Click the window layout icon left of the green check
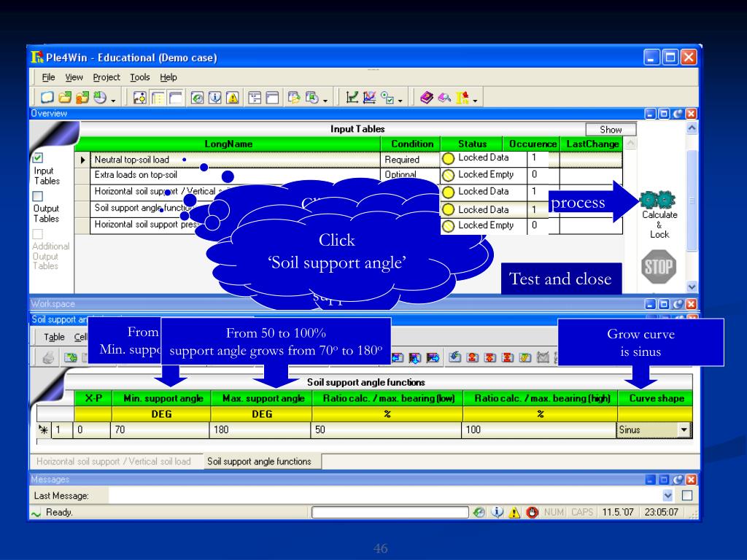Image resolution: width=747 pixels, height=560 pixels. (x=175, y=98)
